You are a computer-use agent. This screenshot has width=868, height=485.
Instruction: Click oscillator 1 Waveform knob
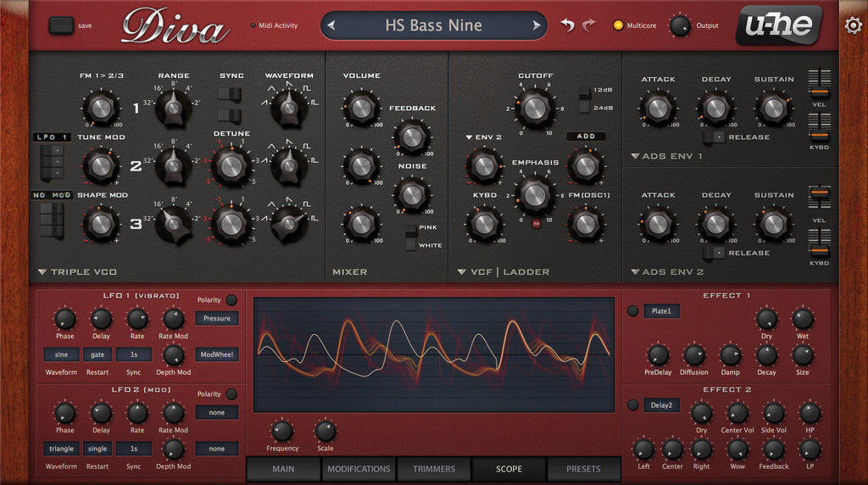288,108
